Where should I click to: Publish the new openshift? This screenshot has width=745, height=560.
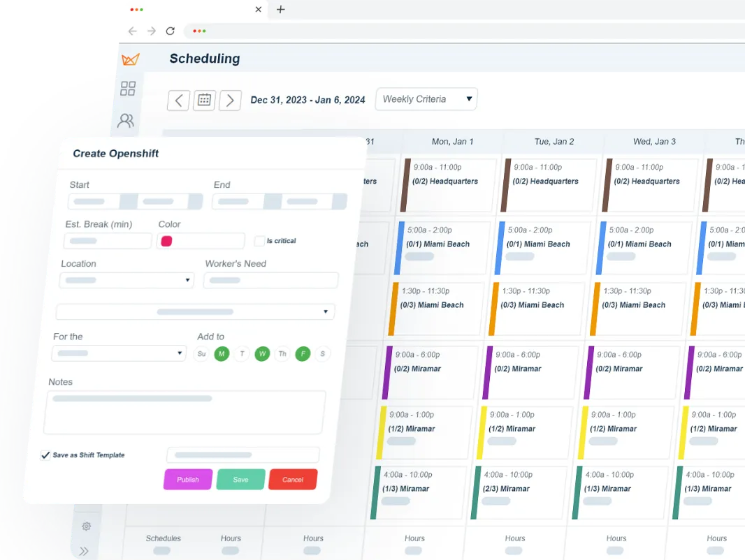point(187,480)
